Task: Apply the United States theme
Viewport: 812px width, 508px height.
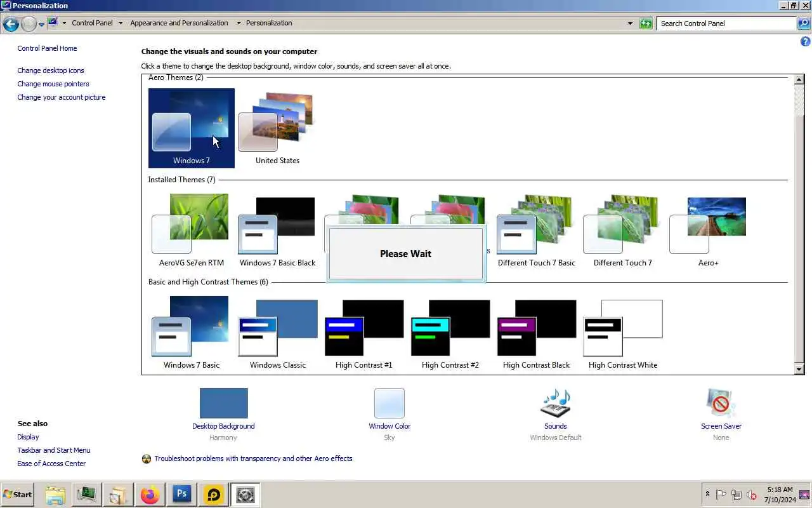Action: click(x=278, y=128)
